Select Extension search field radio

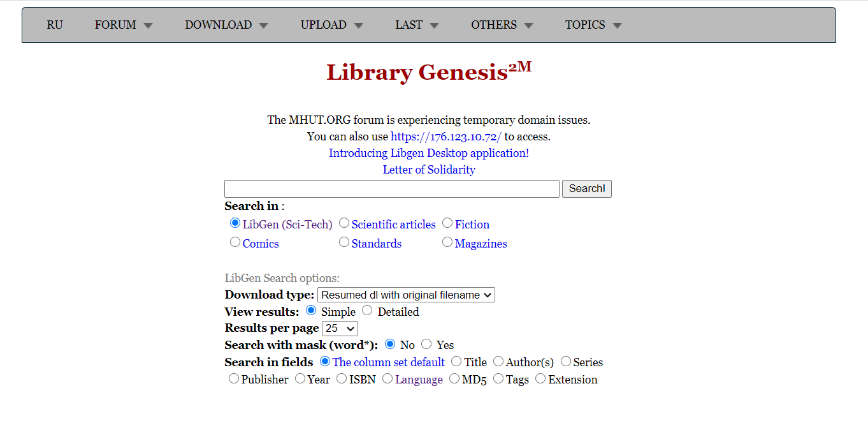coord(540,378)
